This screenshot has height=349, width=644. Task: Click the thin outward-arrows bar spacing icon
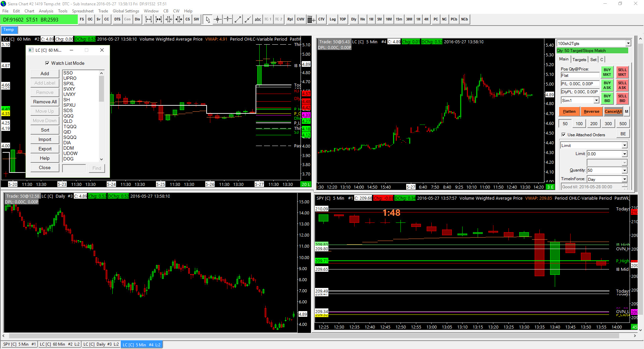[148, 19]
